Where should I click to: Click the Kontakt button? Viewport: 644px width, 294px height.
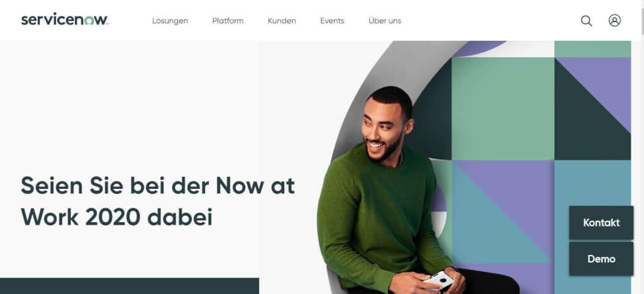(601, 222)
